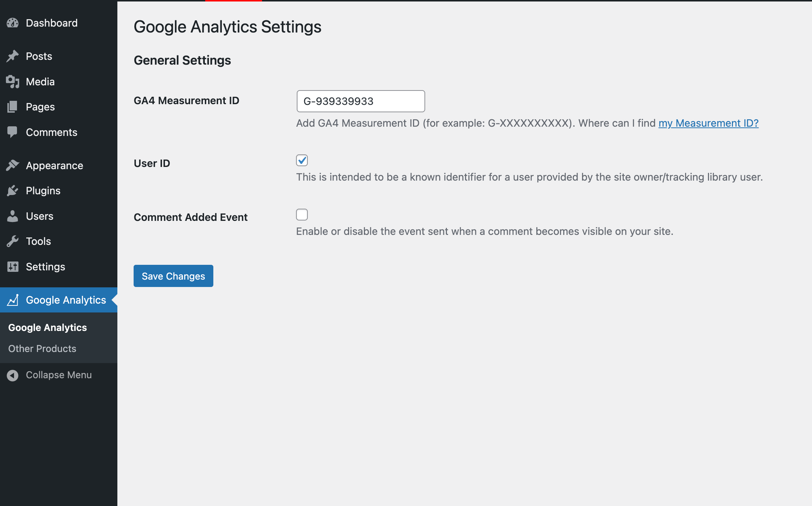
Task: Open the Google Analytics submenu item
Action: (x=48, y=328)
